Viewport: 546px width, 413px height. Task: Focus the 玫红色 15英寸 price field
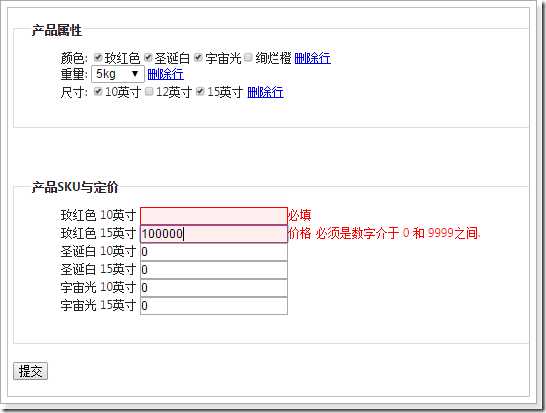[214, 234]
